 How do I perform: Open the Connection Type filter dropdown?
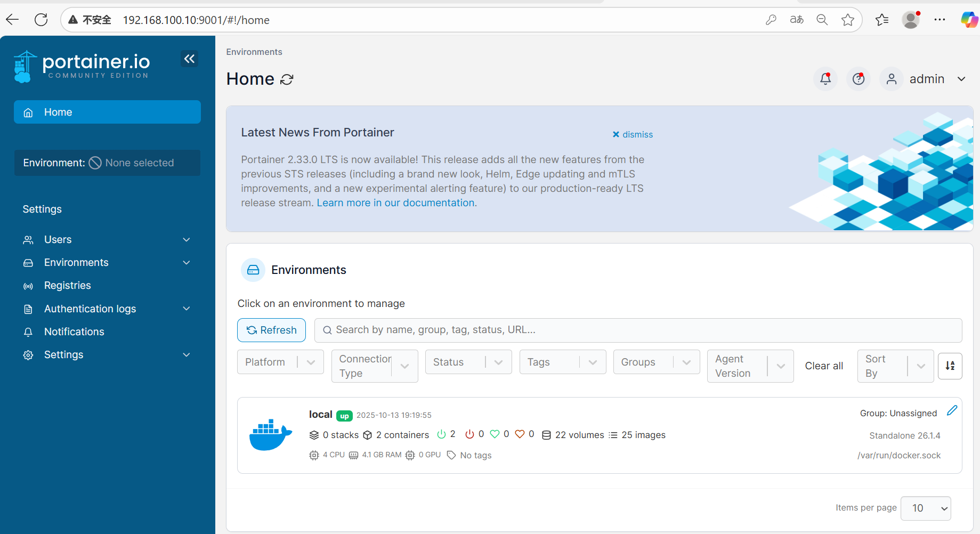pyautogui.click(x=375, y=366)
